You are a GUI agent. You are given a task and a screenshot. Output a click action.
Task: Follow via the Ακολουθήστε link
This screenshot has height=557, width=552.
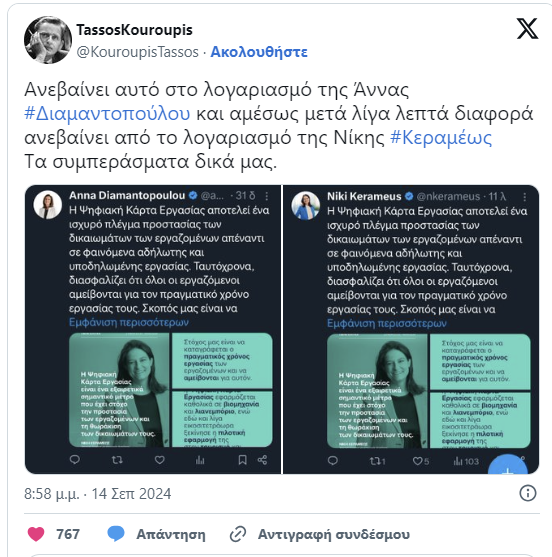(x=259, y=52)
